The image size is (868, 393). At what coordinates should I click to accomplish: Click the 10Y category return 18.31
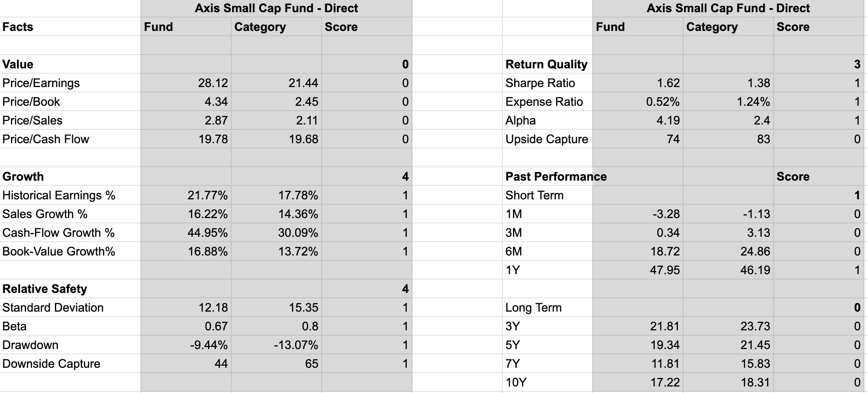click(x=755, y=382)
